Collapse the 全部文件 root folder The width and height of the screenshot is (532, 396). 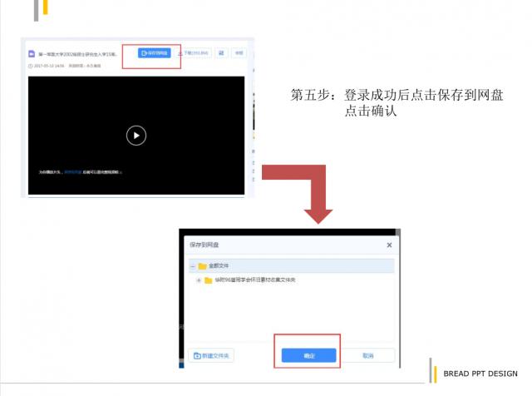193,266
